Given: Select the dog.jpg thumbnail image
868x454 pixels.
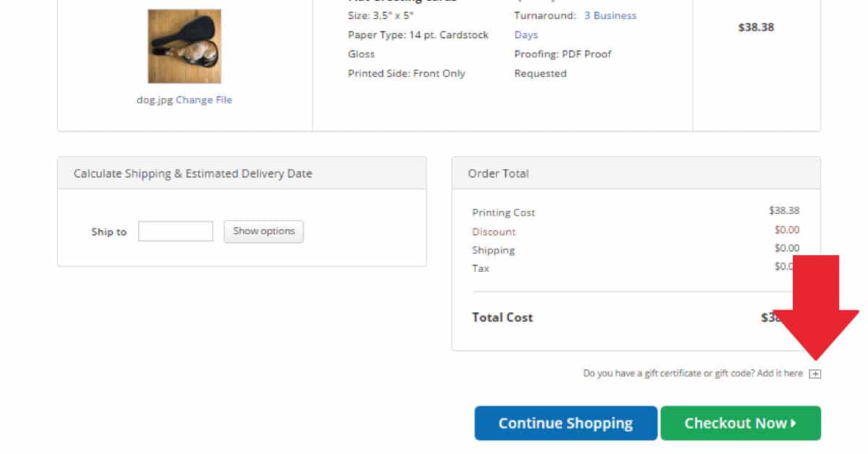Looking at the screenshot, I should [184, 45].
